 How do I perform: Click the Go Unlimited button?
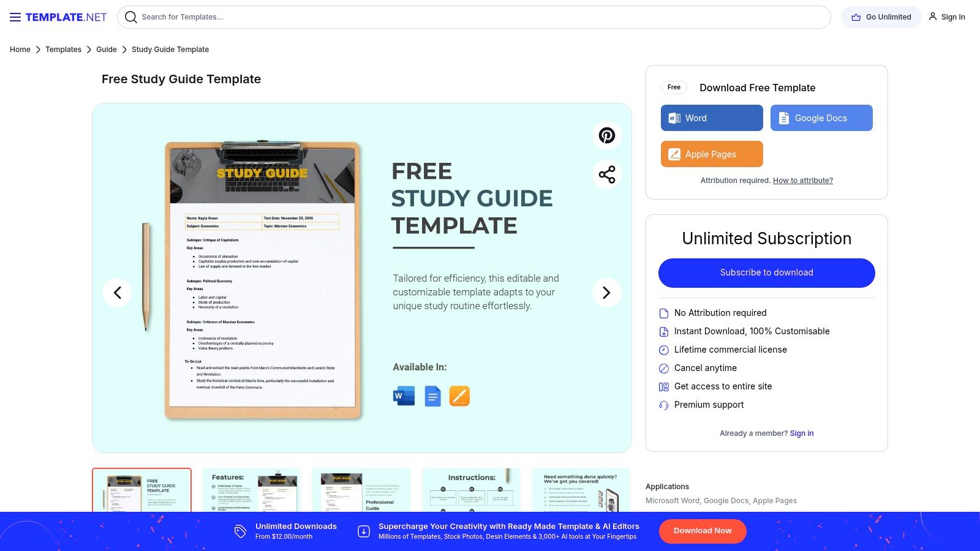[881, 17]
